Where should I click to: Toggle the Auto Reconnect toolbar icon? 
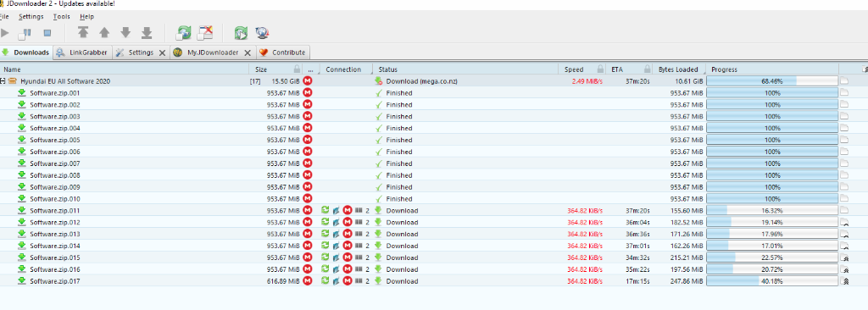click(x=184, y=33)
